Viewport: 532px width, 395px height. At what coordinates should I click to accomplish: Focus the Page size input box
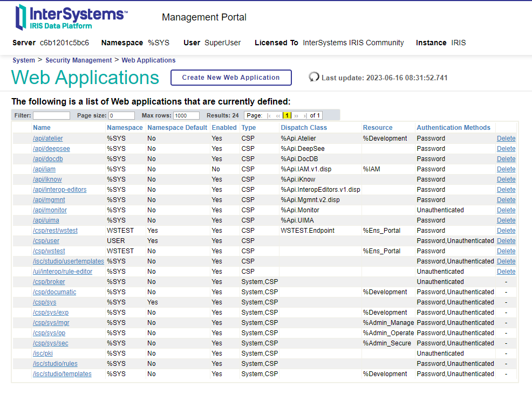tap(121, 115)
